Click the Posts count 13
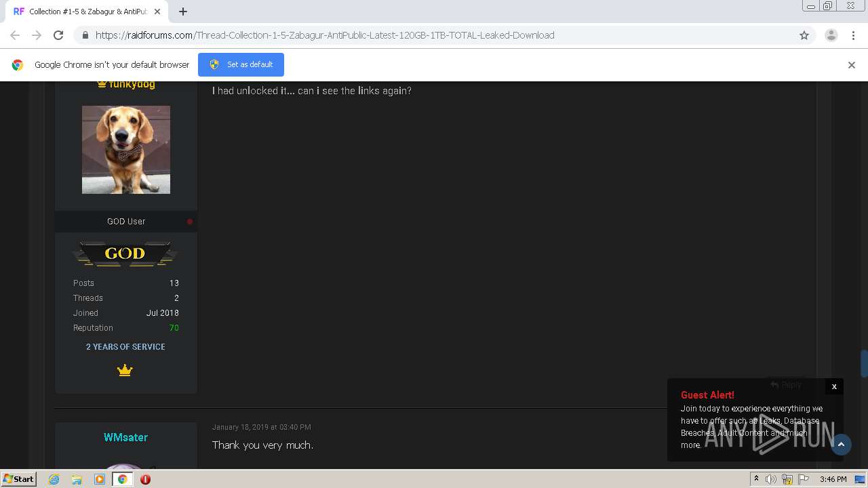The width and height of the screenshot is (868, 488). tap(174, 283)
